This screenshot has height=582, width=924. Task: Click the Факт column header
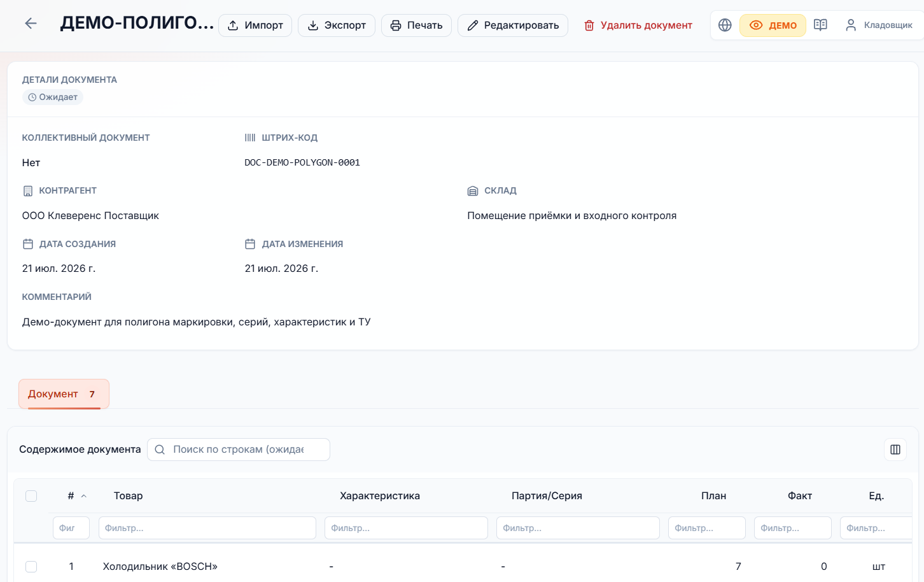(799, 496)
